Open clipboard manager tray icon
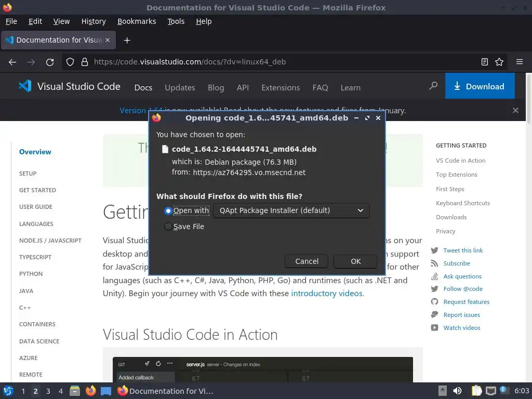The width and height of the screenshot is (532, 399). click(476, 391)
